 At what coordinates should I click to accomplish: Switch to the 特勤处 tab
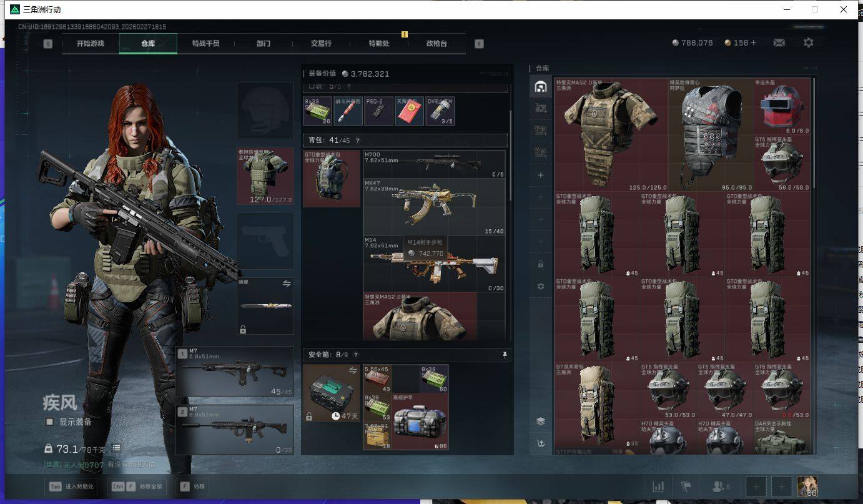coord(378,44)
